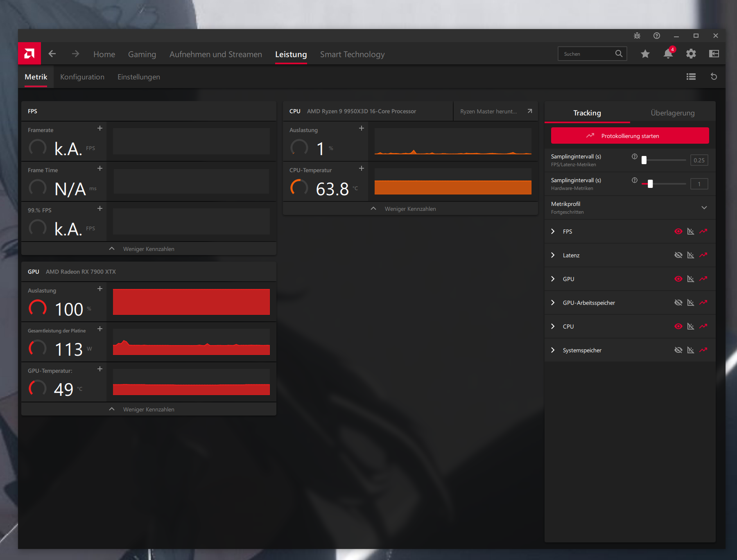Toggle chart icon in Systemspeicher row
737x560 pixels.
(691, 350)
